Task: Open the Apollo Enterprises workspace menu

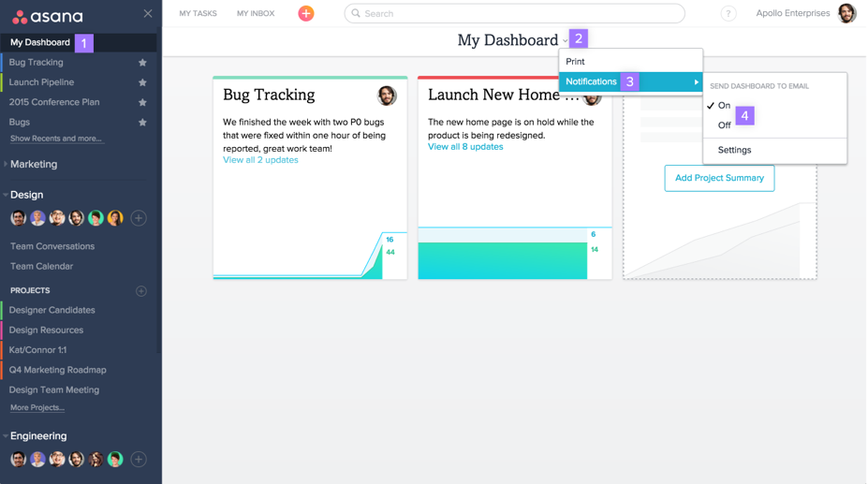Action: coord(793,13)
